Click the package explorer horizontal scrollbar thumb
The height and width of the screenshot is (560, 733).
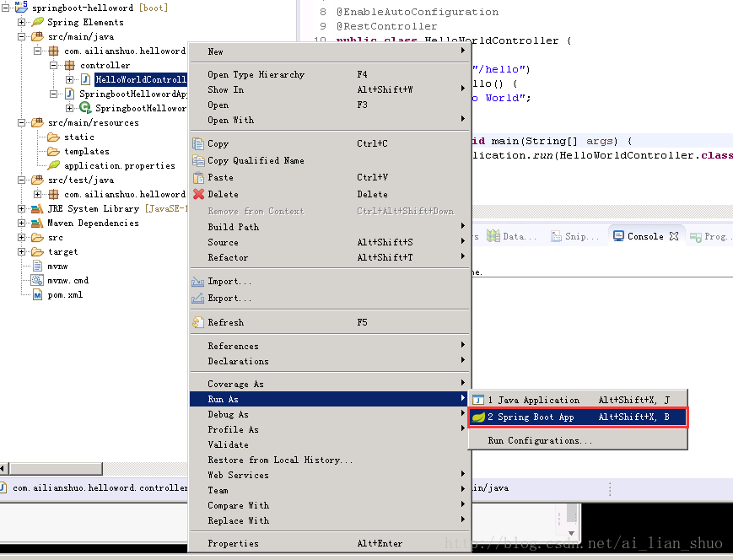coord(57,468)
